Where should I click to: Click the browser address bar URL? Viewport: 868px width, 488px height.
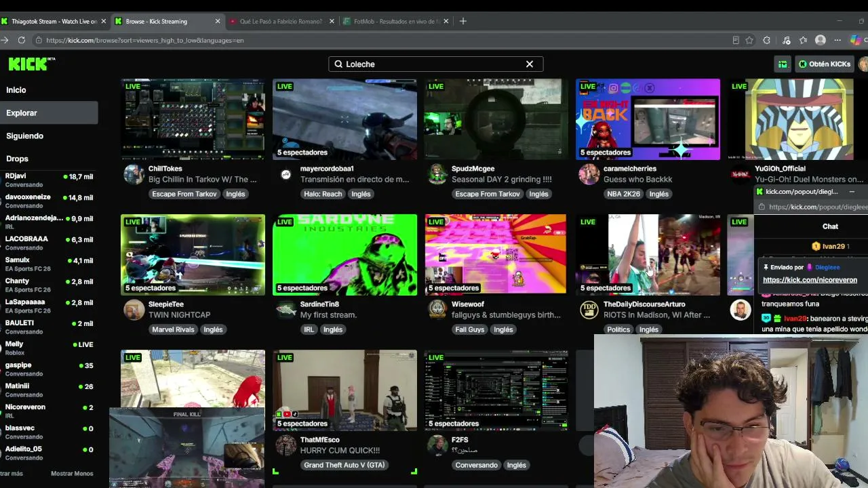click(145, 40)
